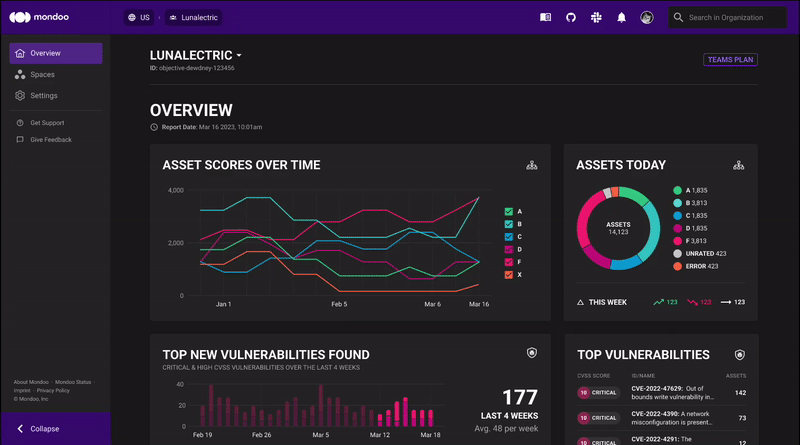Open the GitHub link icon
The image size is (800, 445).
point(571,17)
